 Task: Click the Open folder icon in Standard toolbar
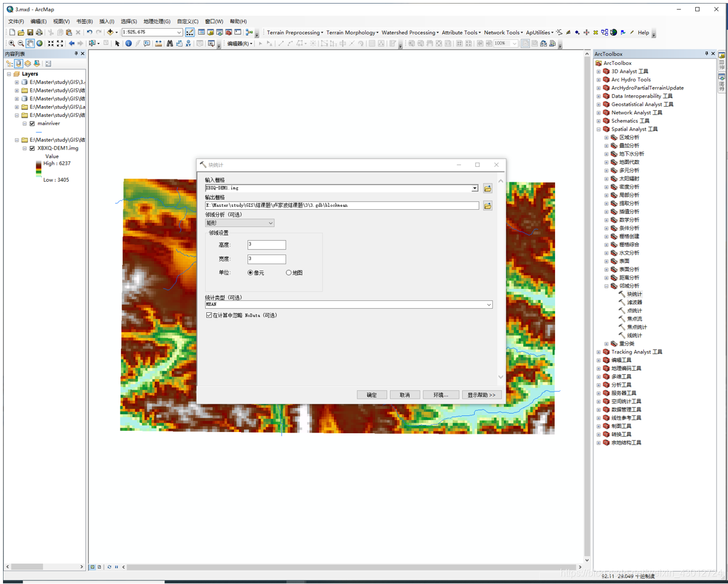(x=21, y=32)
